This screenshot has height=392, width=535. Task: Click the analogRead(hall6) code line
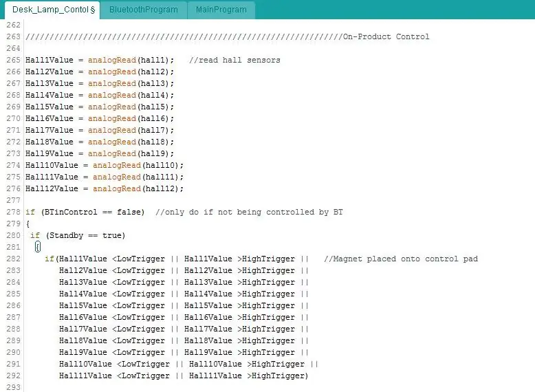(100, 118)
